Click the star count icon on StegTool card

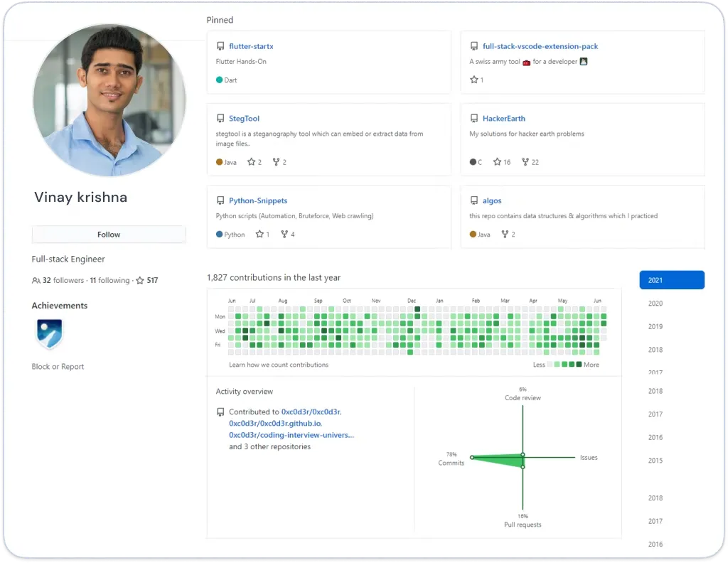tap(251, 161)
